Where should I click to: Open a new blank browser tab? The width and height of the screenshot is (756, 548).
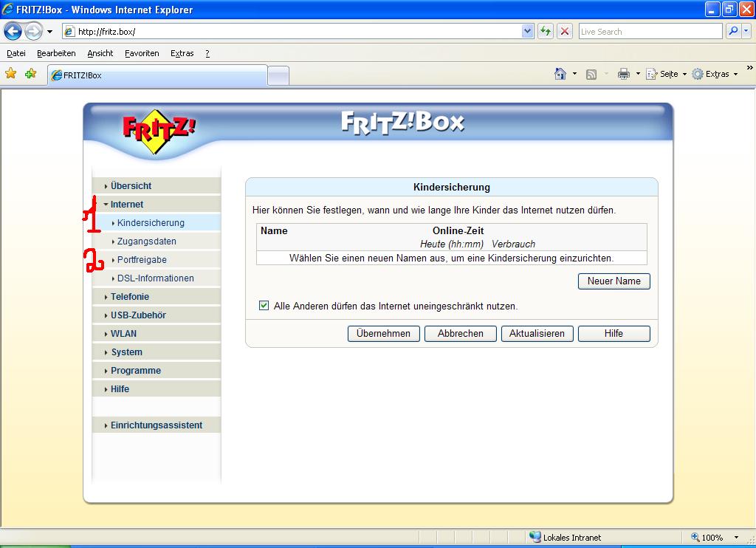278,76
